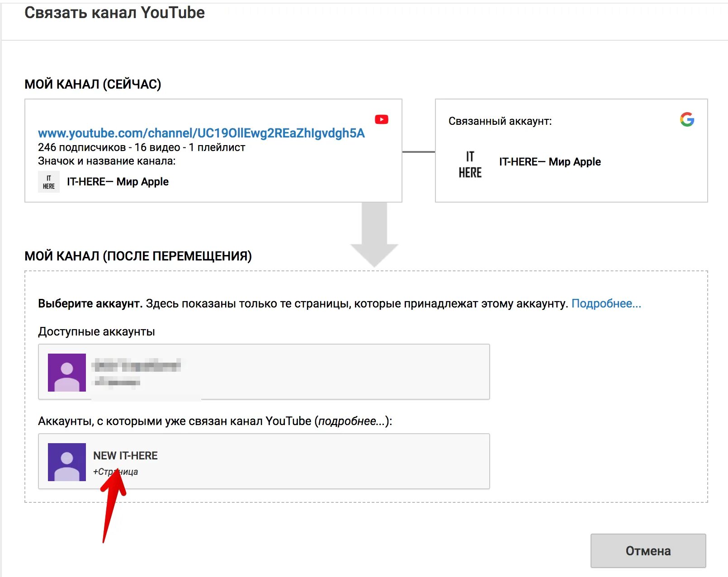
Task: Click the small IT HERE channel icon
Action: 49,182
